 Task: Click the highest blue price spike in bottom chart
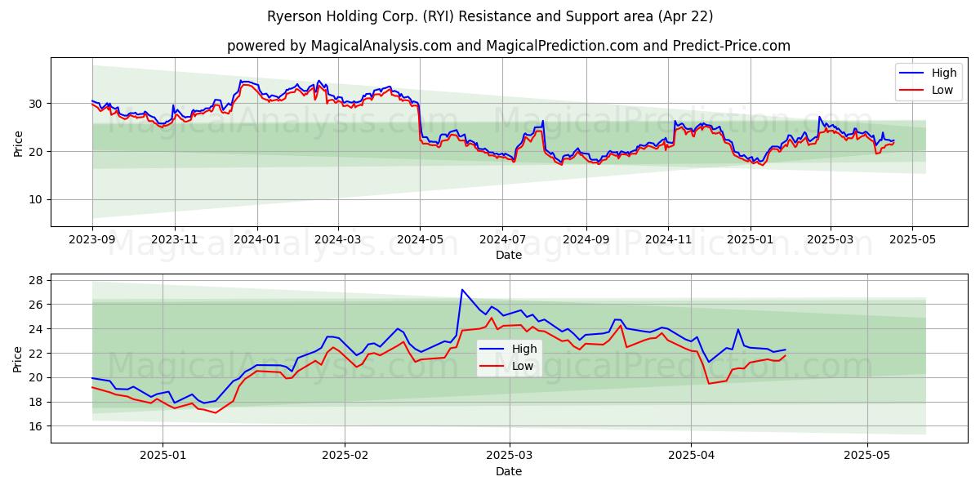pos(461,289)
